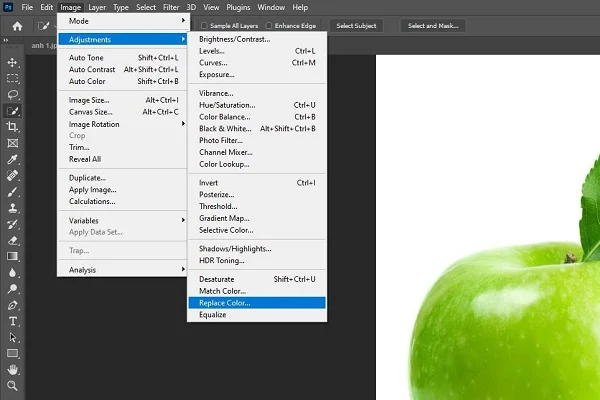Select the Hand tool

(14, 369)
